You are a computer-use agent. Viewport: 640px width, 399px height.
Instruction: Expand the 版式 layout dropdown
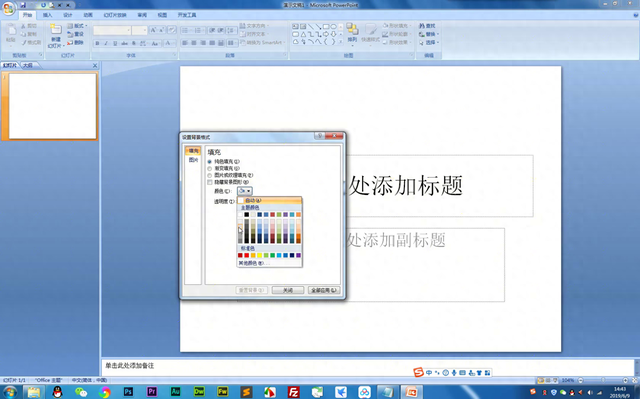(78, 26)
